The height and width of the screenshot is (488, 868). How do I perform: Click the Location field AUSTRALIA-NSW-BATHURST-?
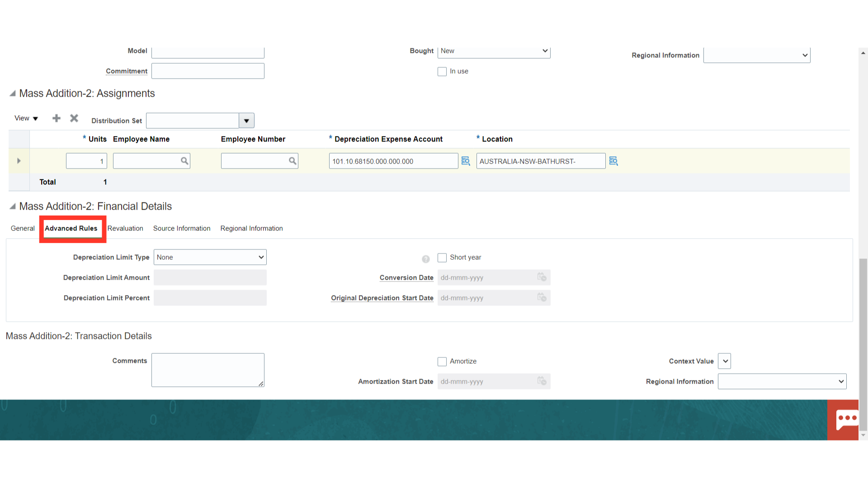tap(541, 161)
